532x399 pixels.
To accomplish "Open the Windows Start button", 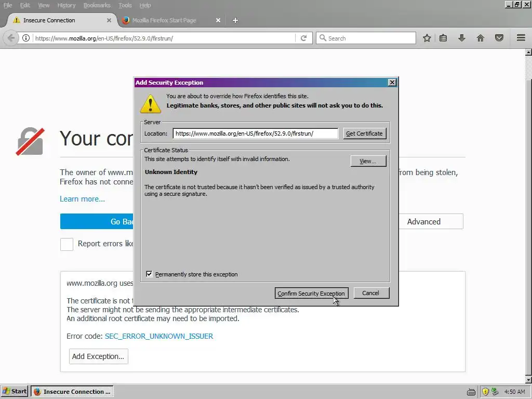I will [15, 392].
